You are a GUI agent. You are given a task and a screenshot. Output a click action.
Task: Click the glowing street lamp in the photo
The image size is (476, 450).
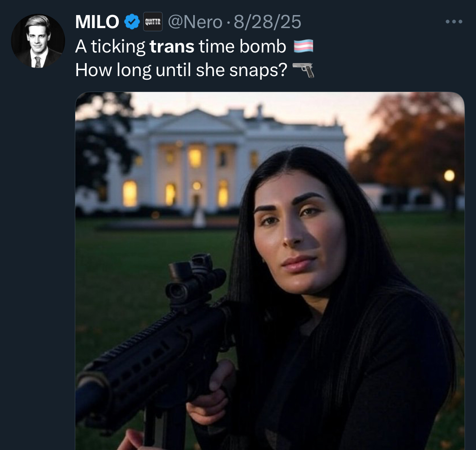click(449, 175)
